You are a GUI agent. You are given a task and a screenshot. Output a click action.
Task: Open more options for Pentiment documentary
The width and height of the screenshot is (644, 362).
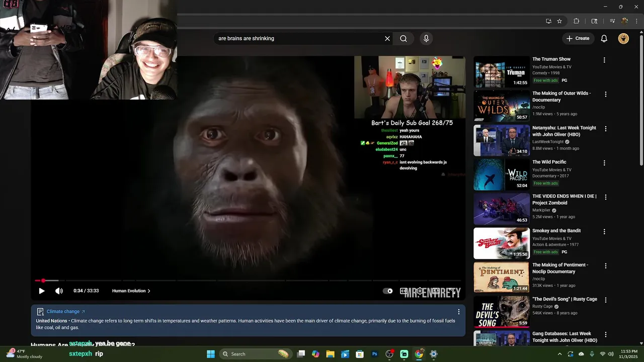tap(605, 265)
